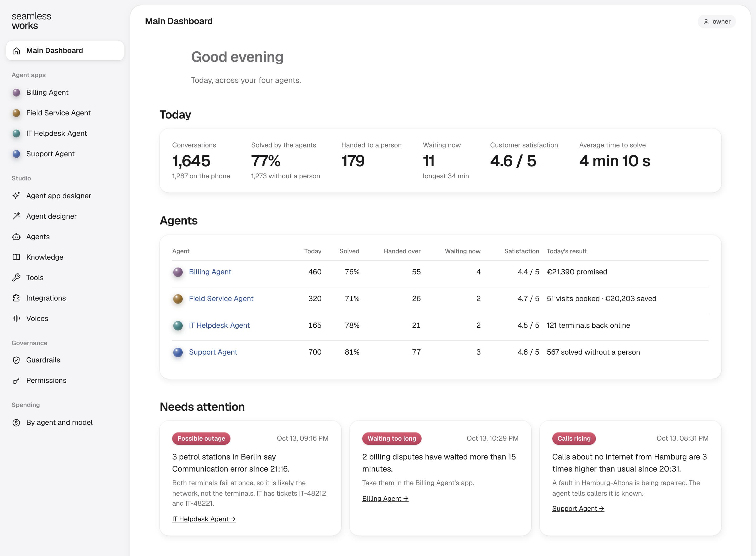Viewport: 756px width, 556px height.
Task: Click the '€21,390 promised' result cell
Action: click(577, 272)
